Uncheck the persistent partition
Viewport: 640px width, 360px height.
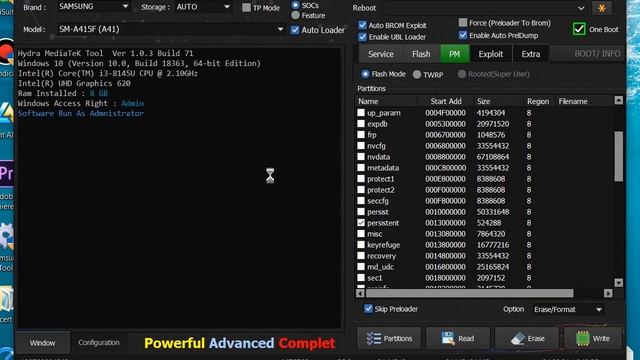[x=361, y=223]
